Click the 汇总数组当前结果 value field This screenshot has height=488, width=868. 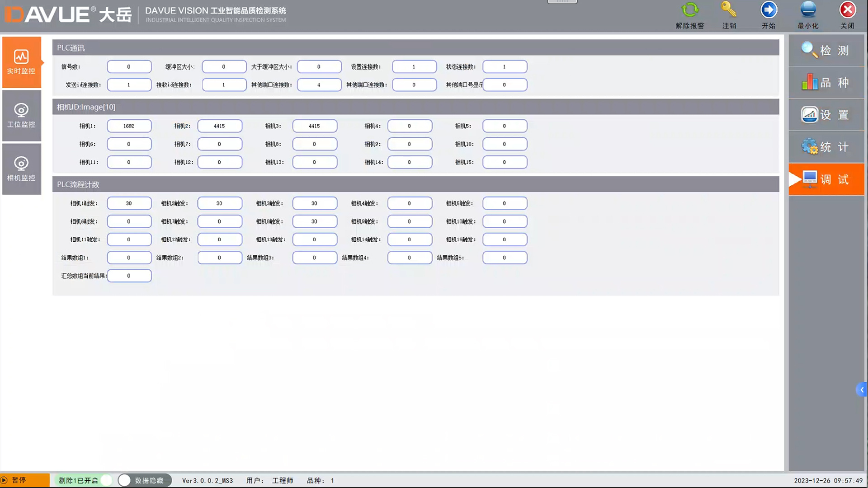(x=129, y=276)
